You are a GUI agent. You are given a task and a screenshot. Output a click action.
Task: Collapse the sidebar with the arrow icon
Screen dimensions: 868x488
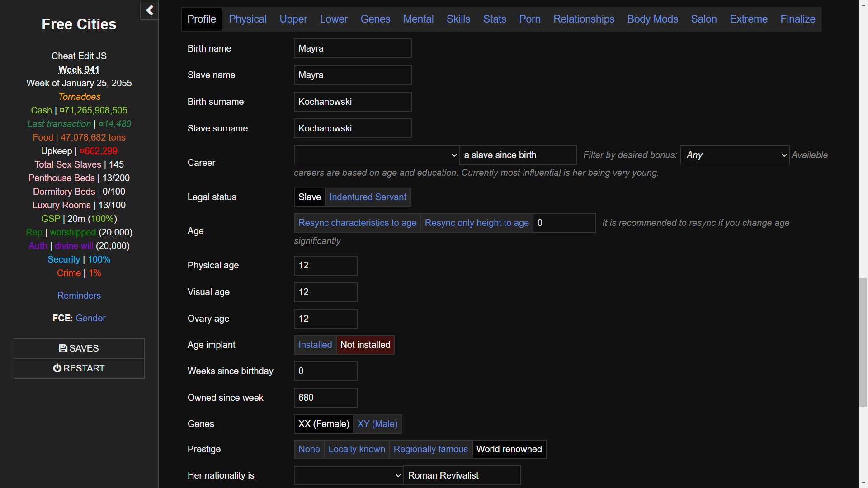click(x=150, y=10)
